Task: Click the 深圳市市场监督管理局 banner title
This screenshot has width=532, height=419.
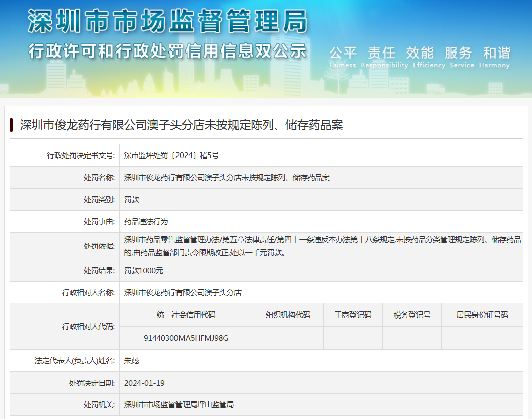Action: pyautogui.click(x=167, y=21)
